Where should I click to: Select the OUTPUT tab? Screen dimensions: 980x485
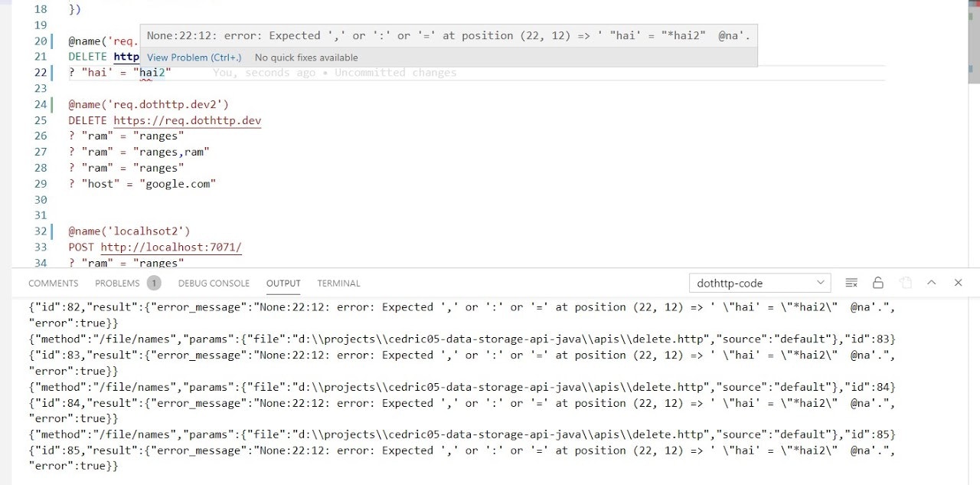point(283,283)
